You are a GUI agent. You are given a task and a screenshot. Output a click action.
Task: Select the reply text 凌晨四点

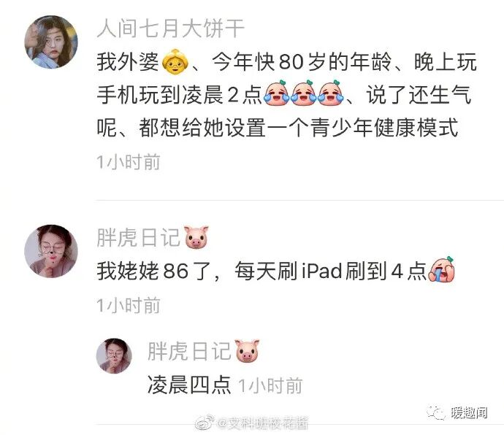189,385
